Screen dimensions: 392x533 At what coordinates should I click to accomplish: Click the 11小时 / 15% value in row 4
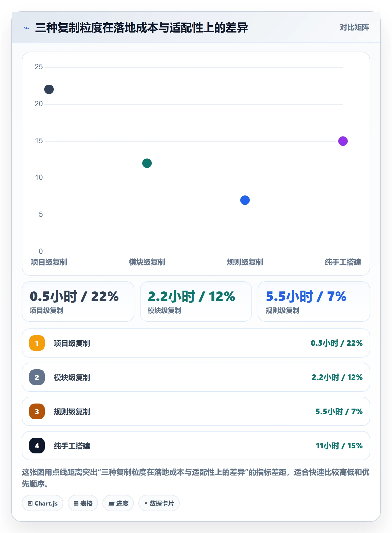pos(339,446)
